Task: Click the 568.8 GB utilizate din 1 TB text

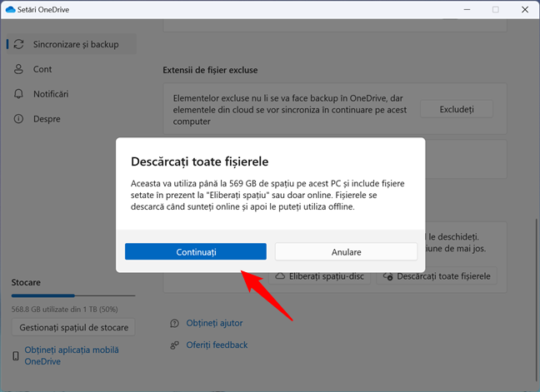Action: tap(64, 309)
